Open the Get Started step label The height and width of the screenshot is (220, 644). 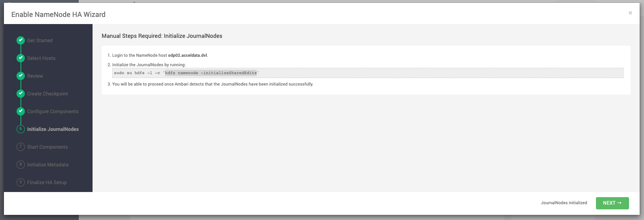tap(40, 41)
